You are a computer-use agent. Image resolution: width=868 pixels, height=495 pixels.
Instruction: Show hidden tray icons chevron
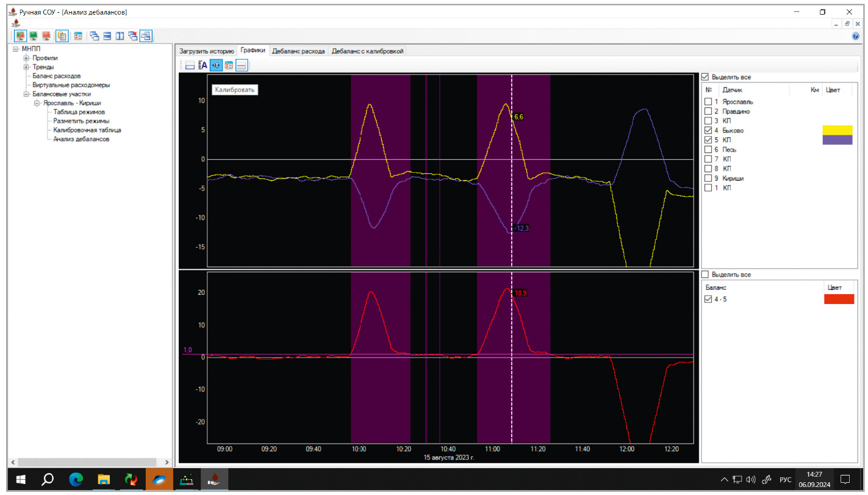tap(724, 479)
